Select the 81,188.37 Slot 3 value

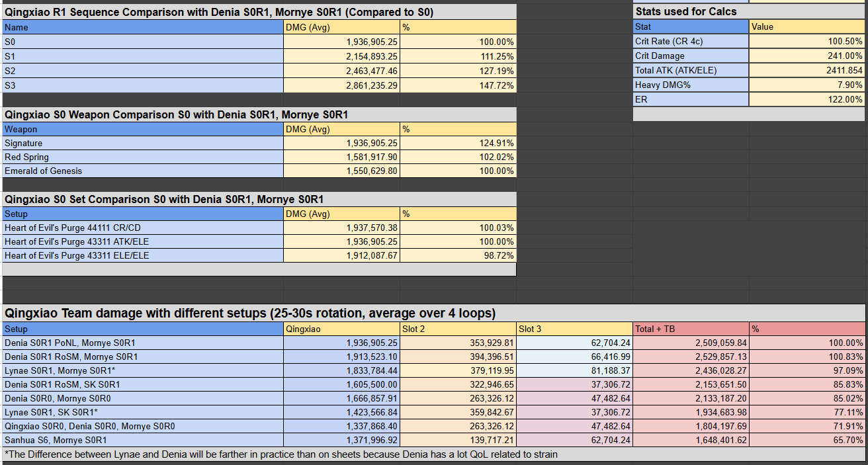(x=575, y=370)
